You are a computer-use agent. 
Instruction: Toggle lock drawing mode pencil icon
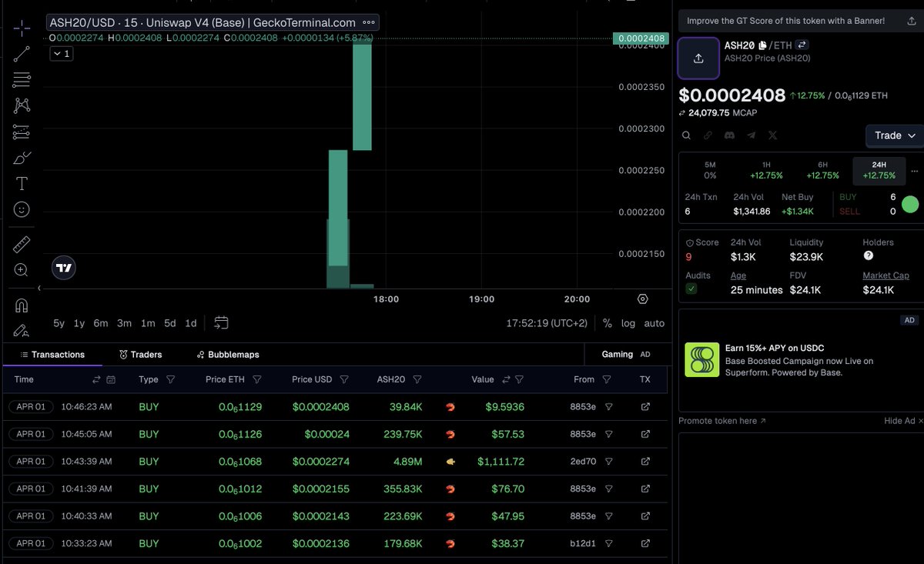pos(22,331)
